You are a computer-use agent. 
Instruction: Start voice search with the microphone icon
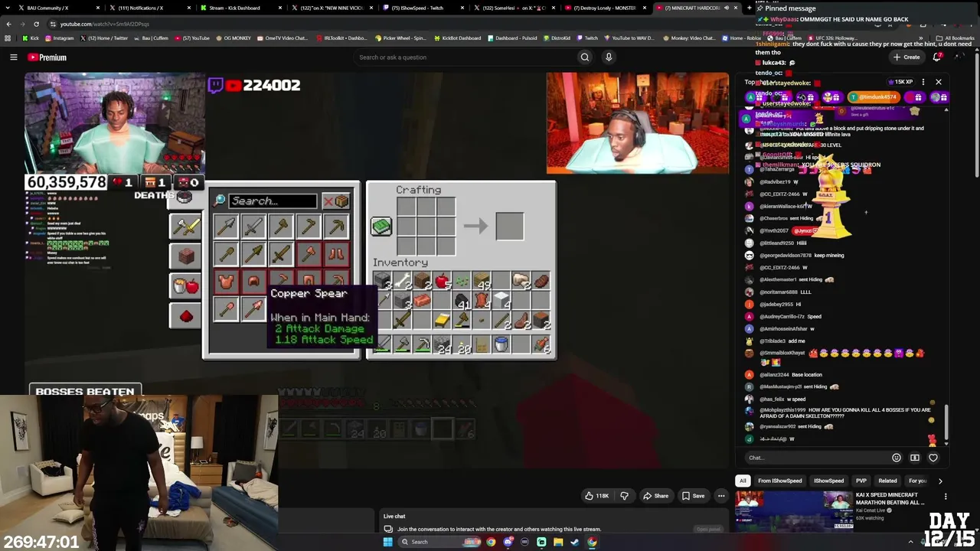point(609,57)
